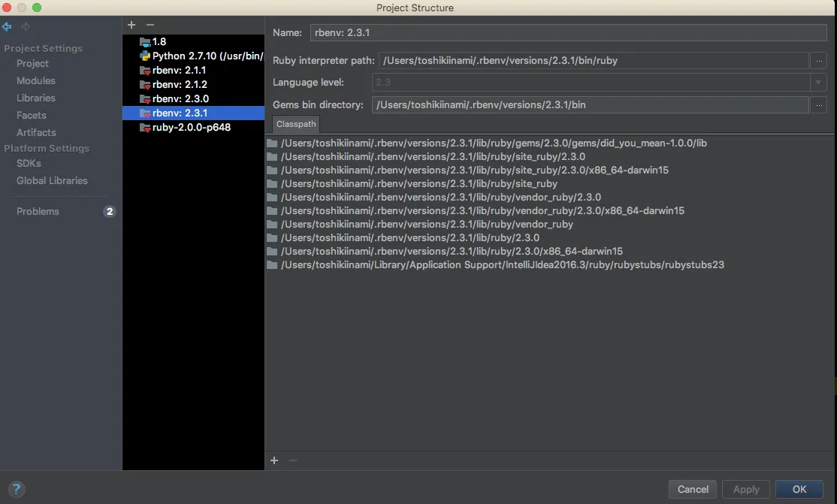Select rbenv: 2.1.1 SDK
The height and width of the screenshot is (504, 837).
pos(193,71)
